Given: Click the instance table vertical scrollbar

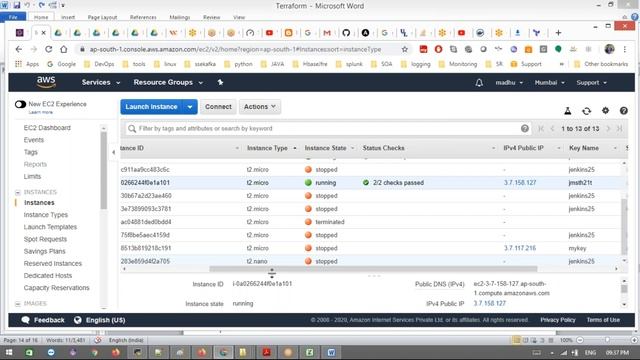Looking at the screenshot, I should [x=624, y=226].
